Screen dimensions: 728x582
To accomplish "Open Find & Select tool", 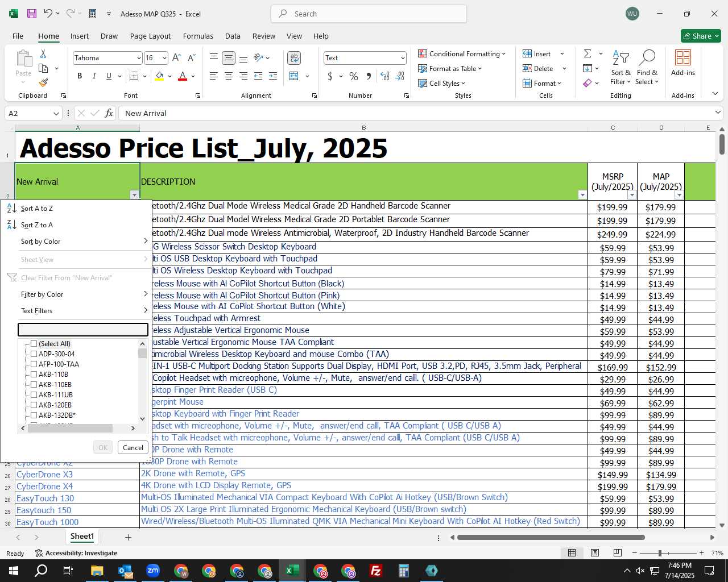I will pyautogui.click(x=647, y=67).
